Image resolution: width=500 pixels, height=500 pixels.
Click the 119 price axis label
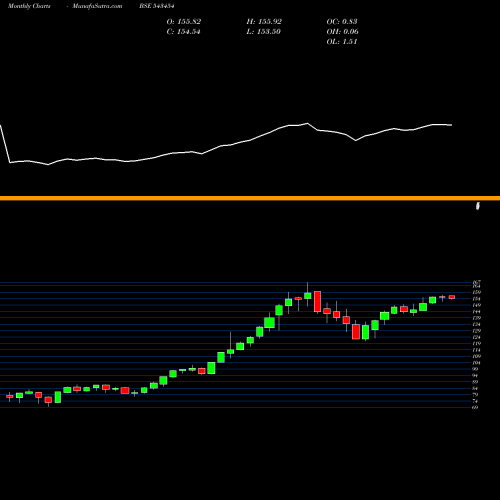pyautogui.click(x=477, y=343)
